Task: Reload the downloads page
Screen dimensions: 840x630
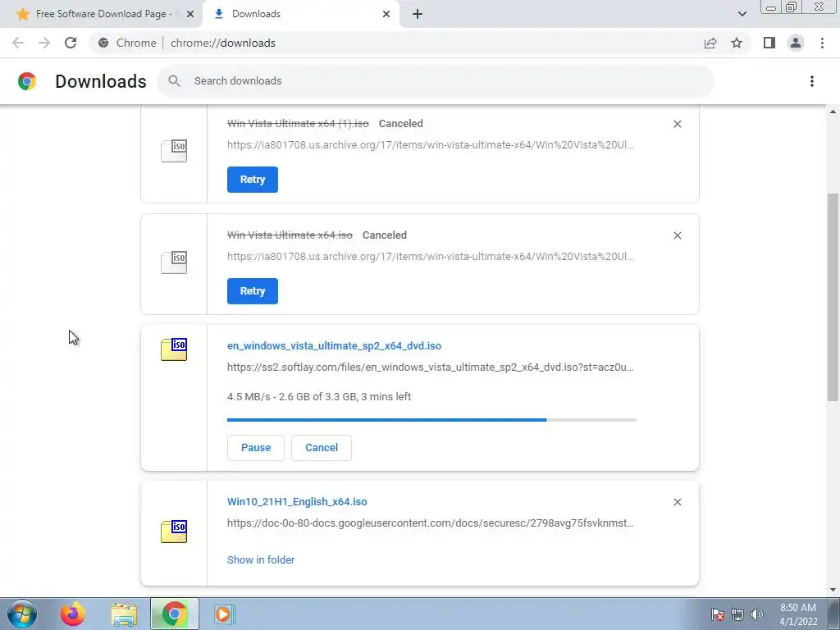Action: (x=71, y=43)
